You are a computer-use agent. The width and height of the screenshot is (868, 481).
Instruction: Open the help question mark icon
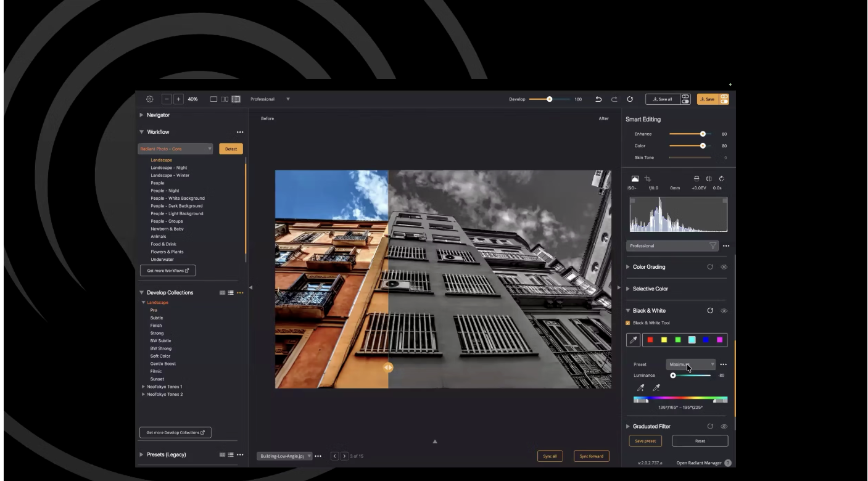(727, 463)
